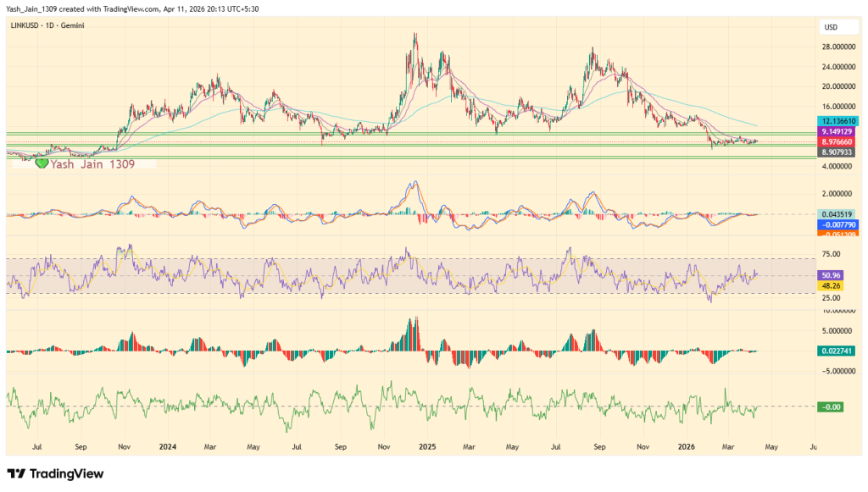This screenshot has width=868, height=492.
Task: Click the red 8.976660 current price label
Action: pos(835,142)
